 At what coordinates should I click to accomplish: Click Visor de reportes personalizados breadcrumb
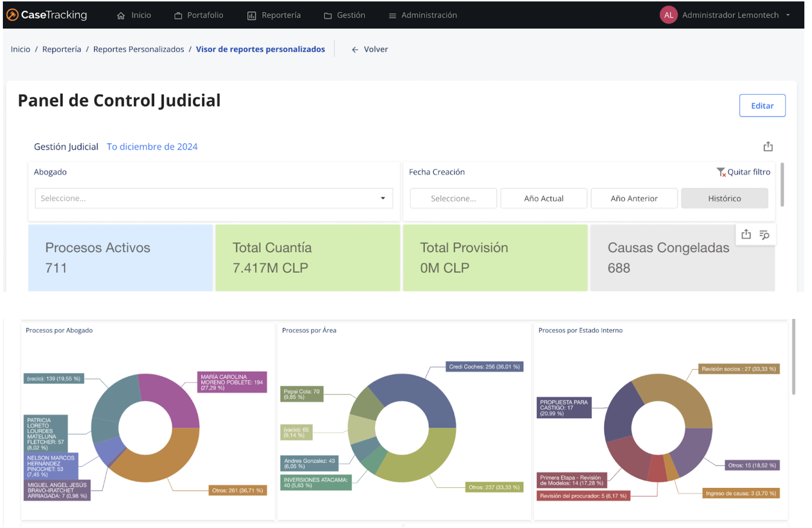tap(260, 49)
